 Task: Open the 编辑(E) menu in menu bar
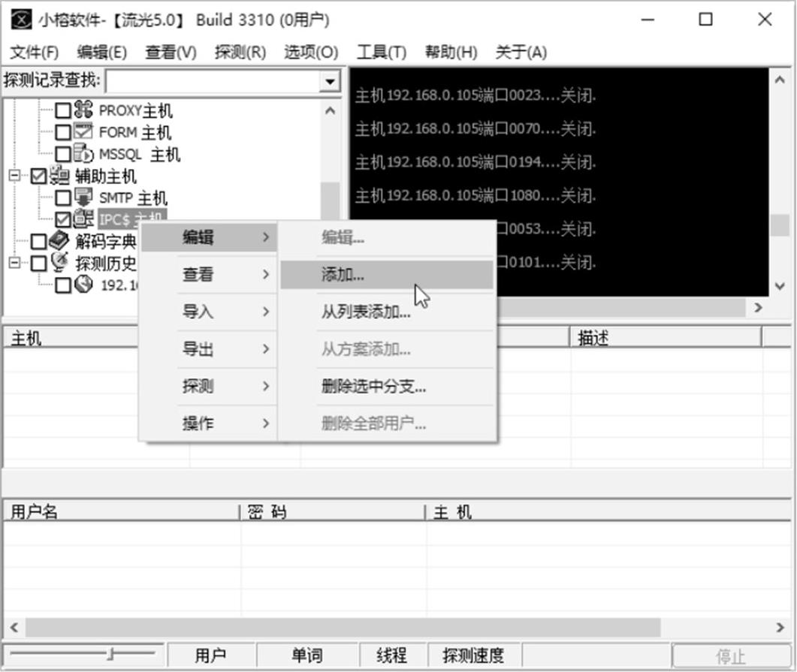point(101,52)
